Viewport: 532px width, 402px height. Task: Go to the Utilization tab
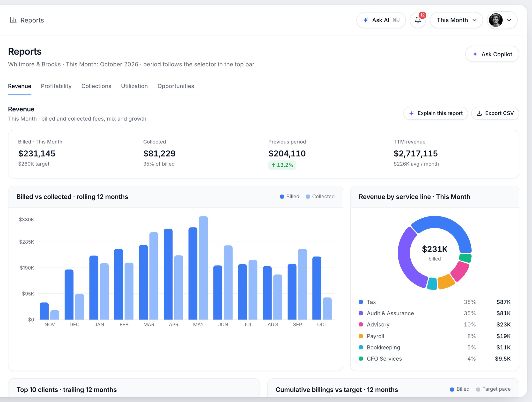(134, 86)
